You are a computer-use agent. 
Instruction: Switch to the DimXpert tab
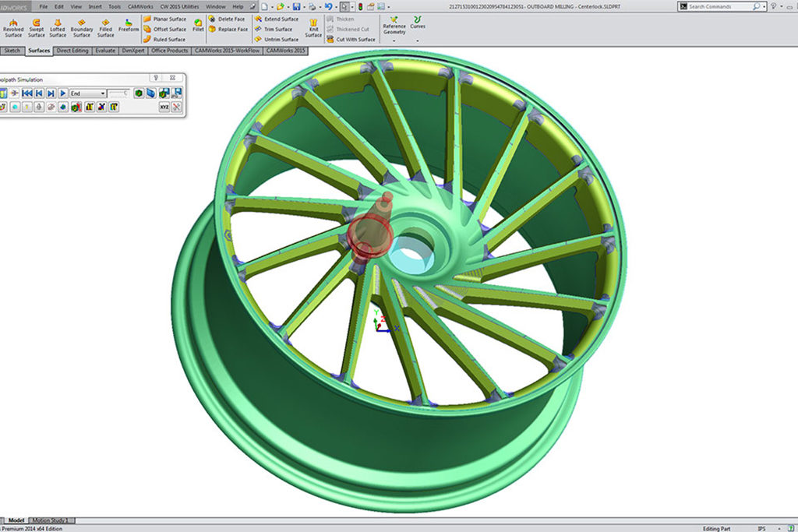pos(133,51)
